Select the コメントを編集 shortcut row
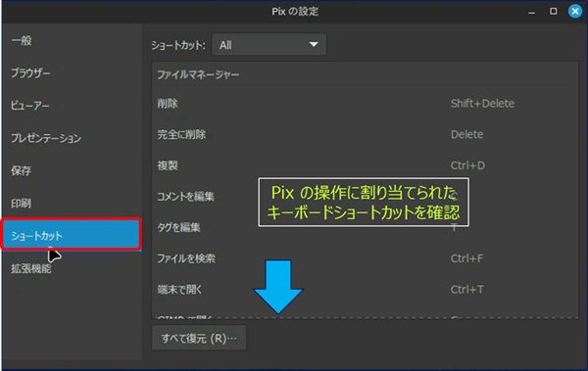588x371 pixels. [365, 197]
